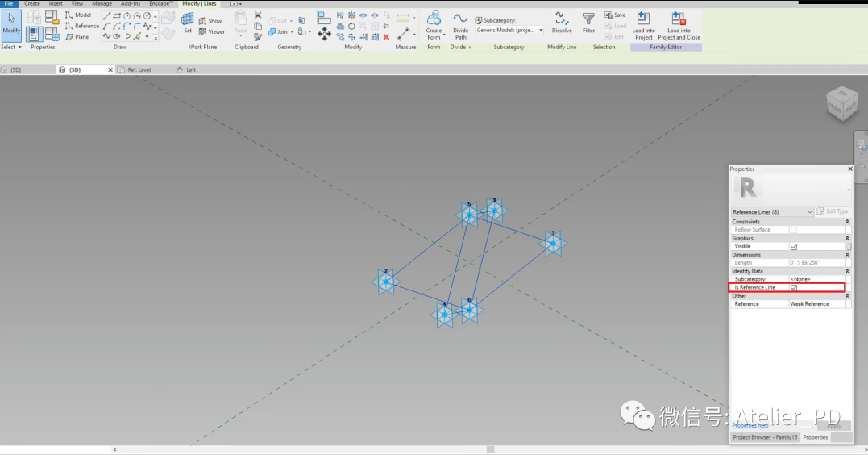Pick the Rectangle draw tool

117,15
